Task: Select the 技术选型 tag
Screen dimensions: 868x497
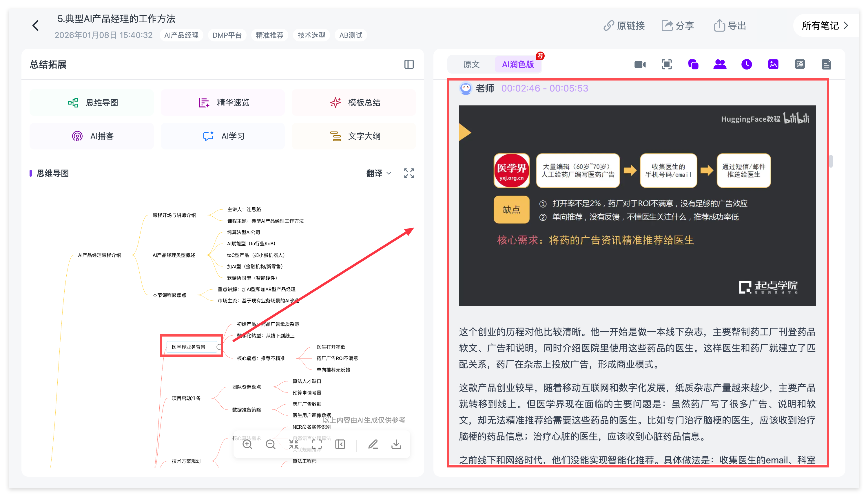Action: click(x=311, y=35)
